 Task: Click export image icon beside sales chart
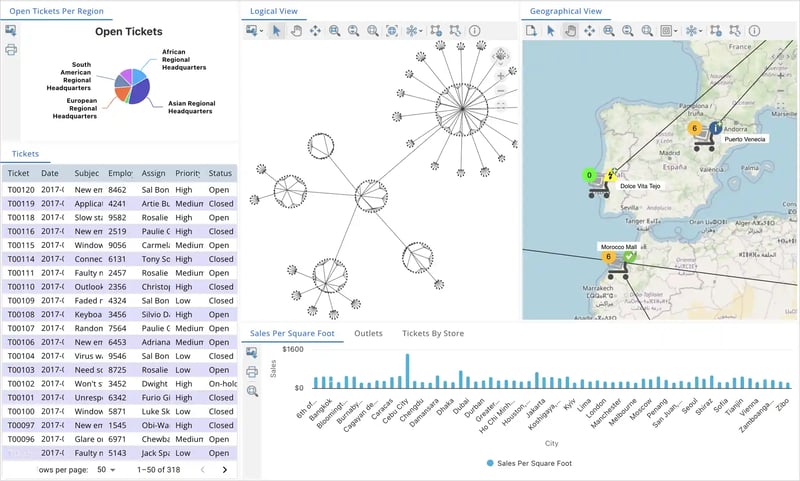(252, 352)
